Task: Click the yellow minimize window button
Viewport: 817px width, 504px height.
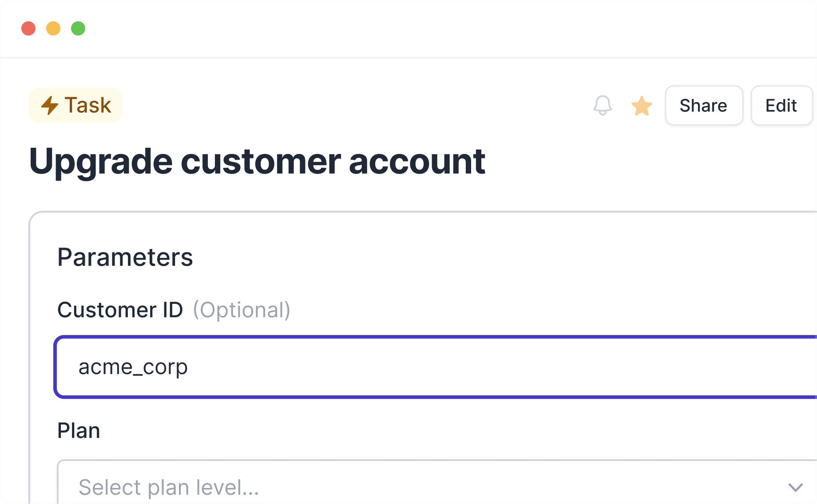Action: tap(53, 28)
